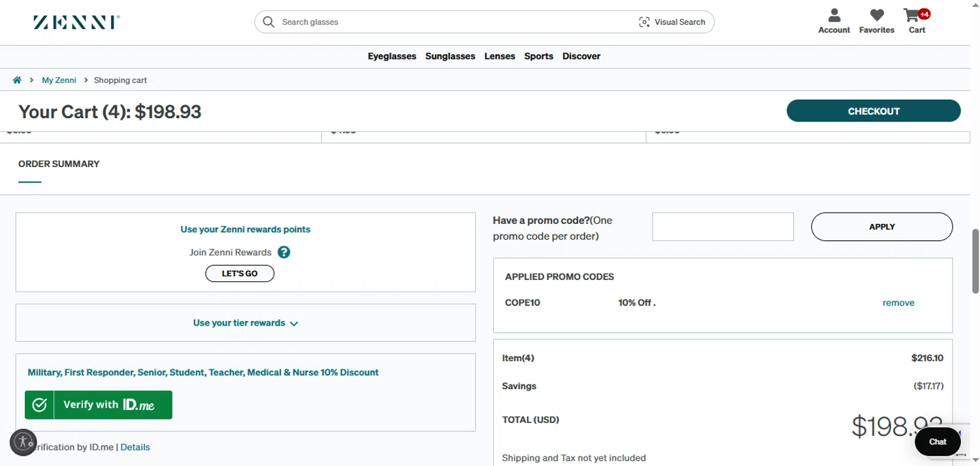
Task: Click Zenni Rewards help question icon
Action: tap(284, 253)
